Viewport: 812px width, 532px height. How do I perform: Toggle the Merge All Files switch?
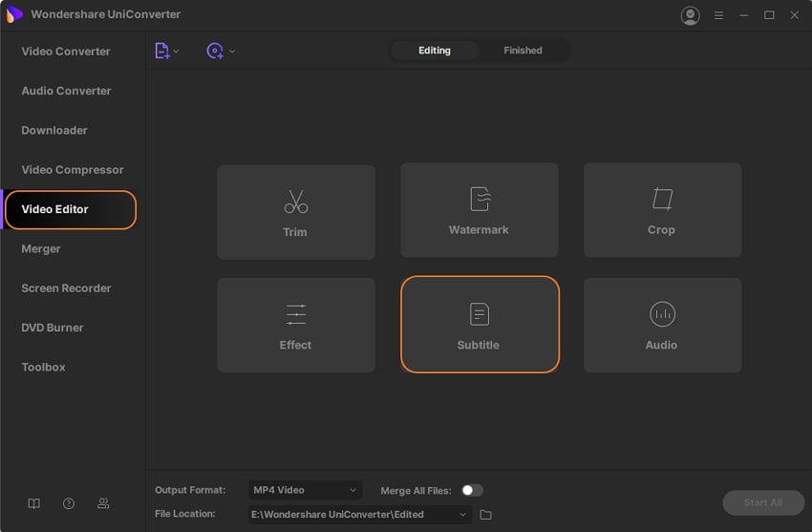[472, 490]
